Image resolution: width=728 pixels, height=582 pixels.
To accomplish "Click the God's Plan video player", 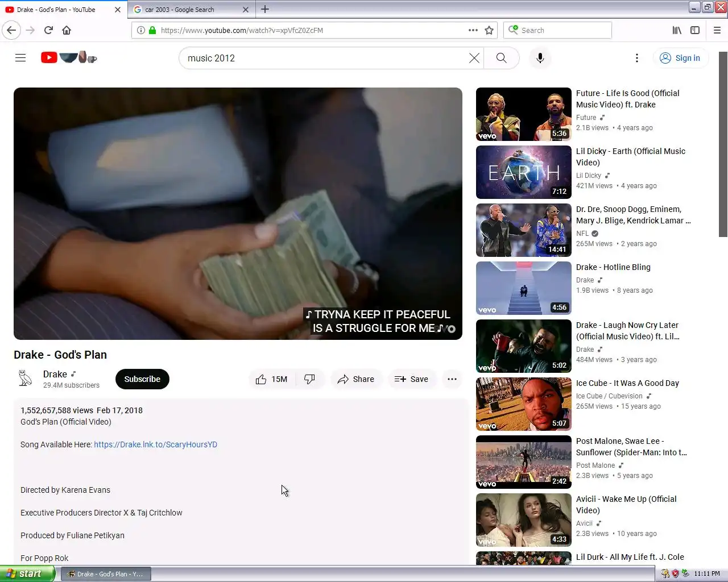I will (238, 214).
